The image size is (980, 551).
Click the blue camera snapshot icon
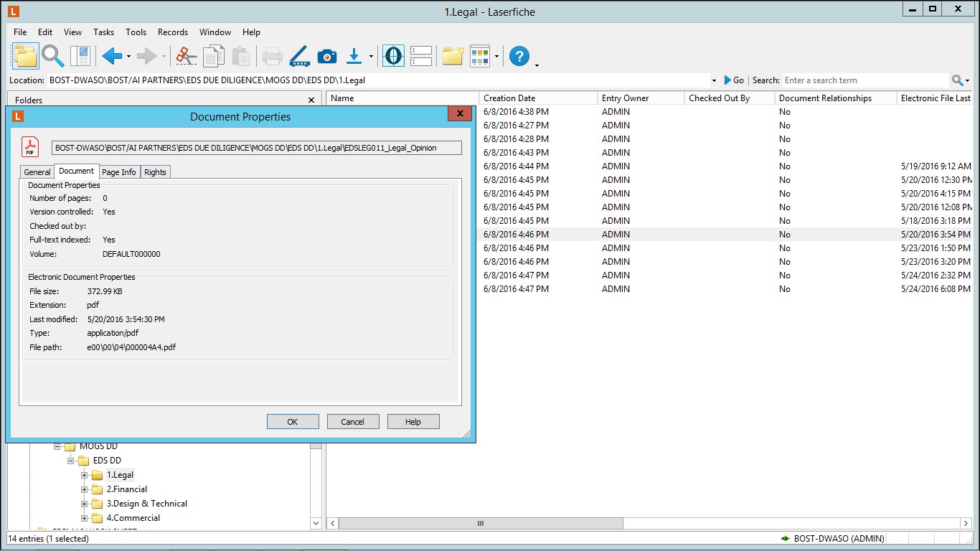(327, 56)
